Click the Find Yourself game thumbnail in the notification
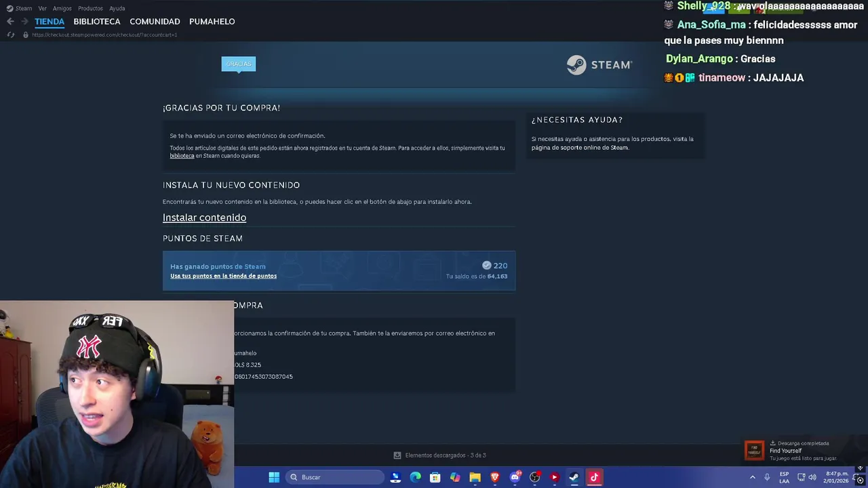The height and width of the screenshot is (488, 868). [754, 450]
